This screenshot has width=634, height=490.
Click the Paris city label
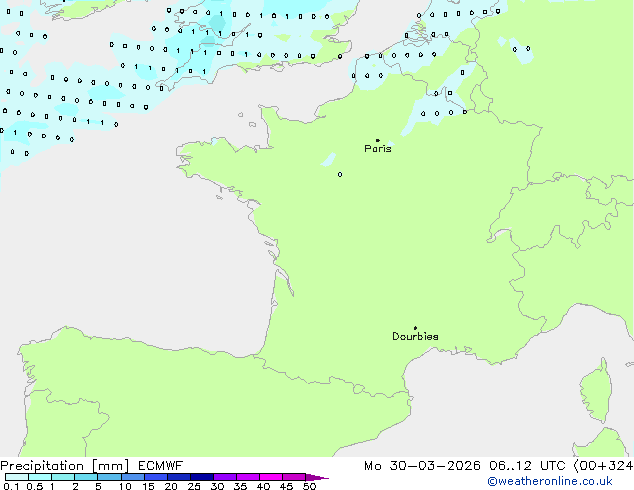pyautogui.click(x=378, y=149)
